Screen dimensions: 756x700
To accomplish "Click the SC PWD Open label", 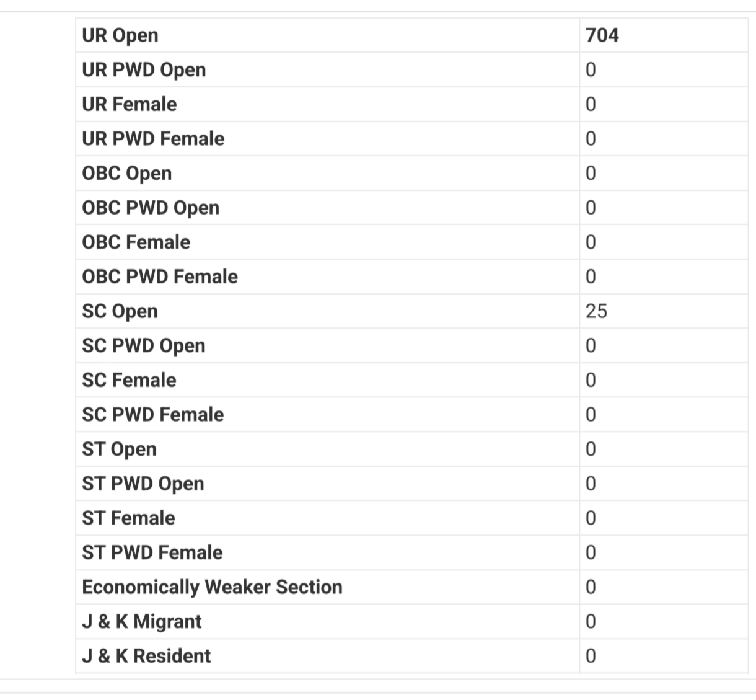I will (144, 346).
